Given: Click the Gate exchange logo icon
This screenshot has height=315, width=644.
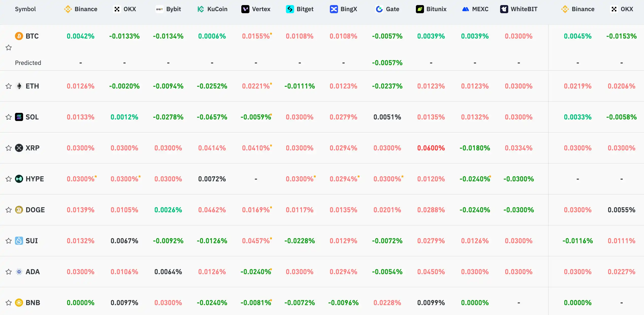Looking at the screenshot, I should (379, 9).
